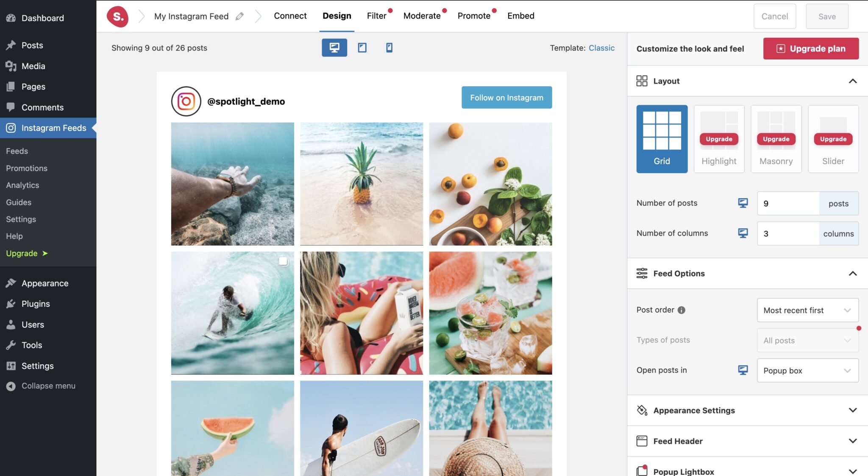Click the Tools wrench icon

point(11,345)
